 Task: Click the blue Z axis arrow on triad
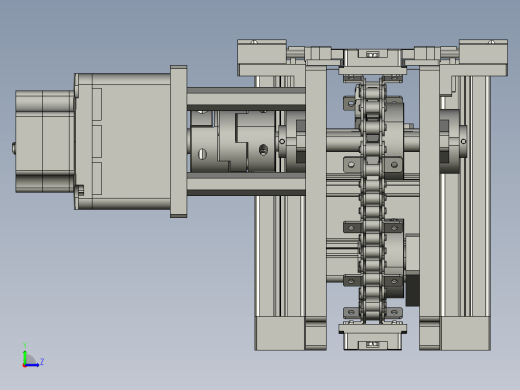32,365
